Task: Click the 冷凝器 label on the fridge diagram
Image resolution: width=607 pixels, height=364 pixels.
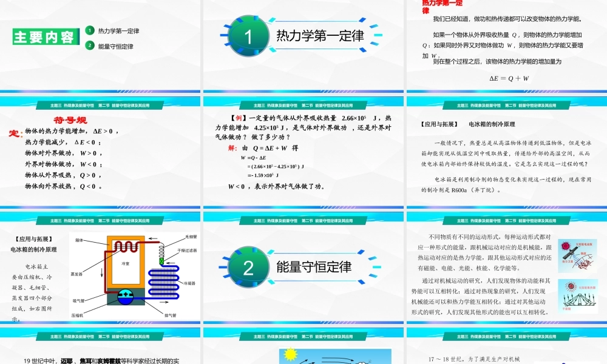Action: (x=189, y=283)
